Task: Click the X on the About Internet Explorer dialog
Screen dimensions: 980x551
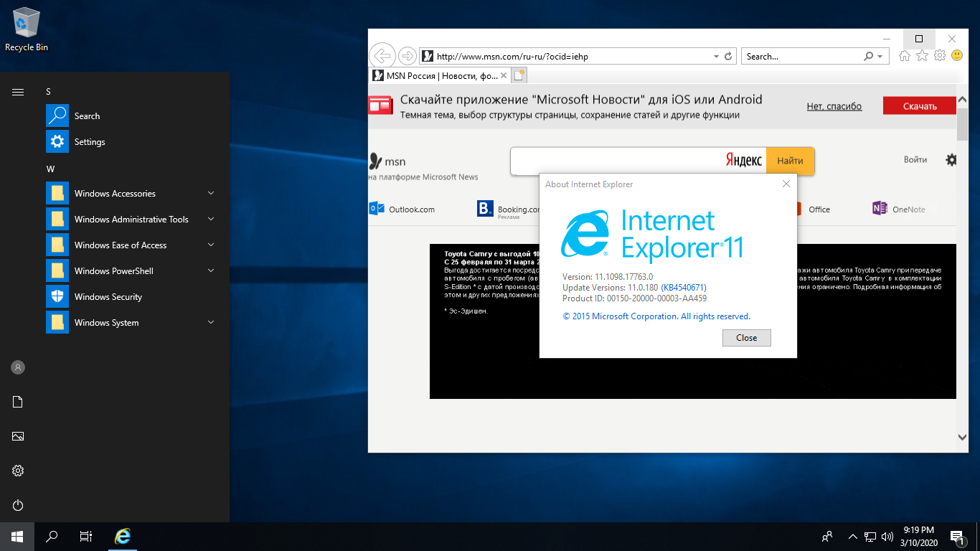Action: (786, 184)
